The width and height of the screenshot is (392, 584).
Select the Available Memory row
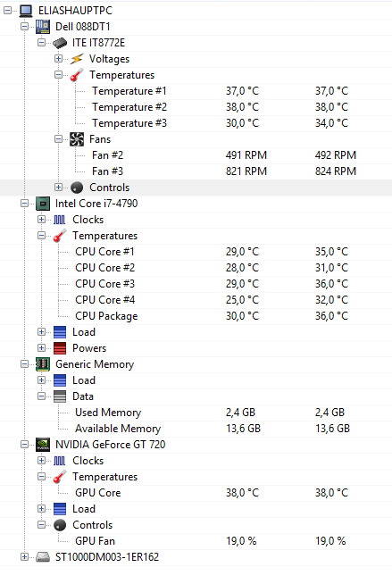click(196, 429)
